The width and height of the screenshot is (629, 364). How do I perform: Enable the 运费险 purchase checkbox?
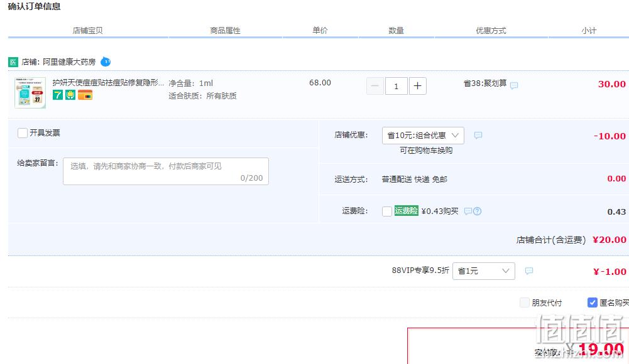[387, 211]
